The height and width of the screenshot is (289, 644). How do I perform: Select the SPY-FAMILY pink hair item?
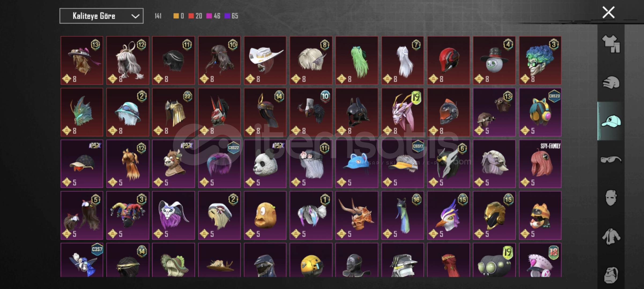[x=540, y=164]
